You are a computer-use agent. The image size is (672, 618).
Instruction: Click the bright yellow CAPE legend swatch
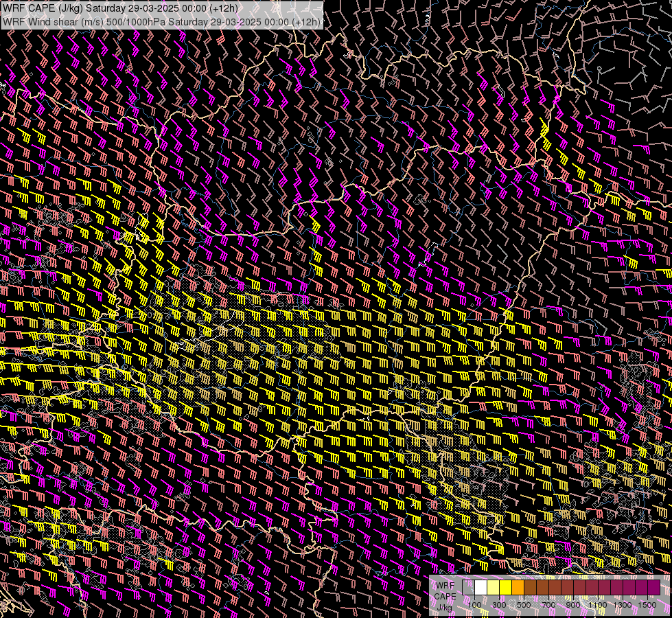point(506,587)
